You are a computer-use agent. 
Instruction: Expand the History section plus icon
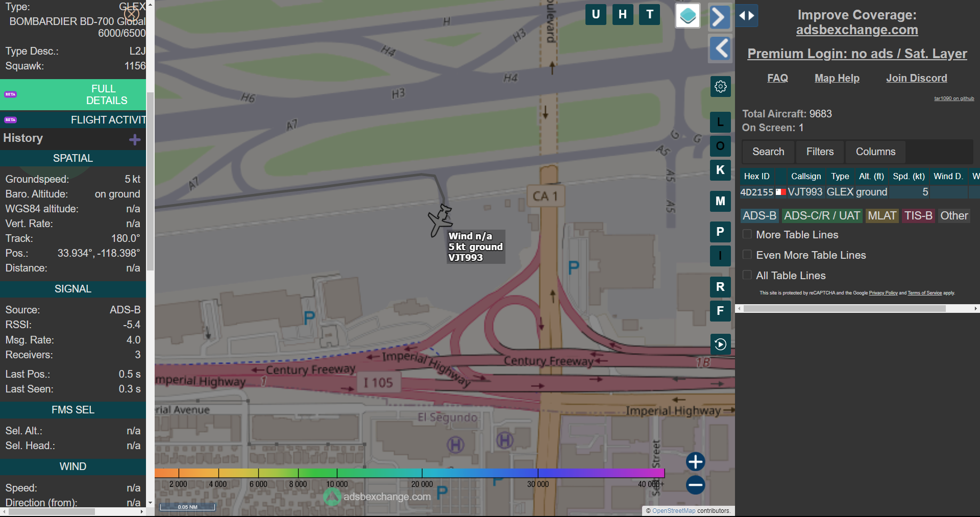pyautogui.click(x=135, y=139)
